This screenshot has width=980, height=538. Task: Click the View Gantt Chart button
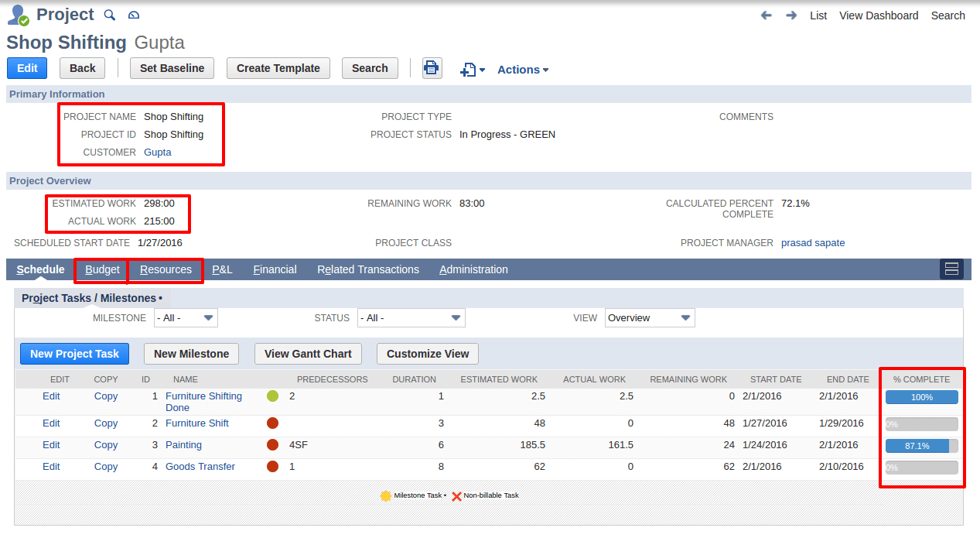click(x=308, y=354)
